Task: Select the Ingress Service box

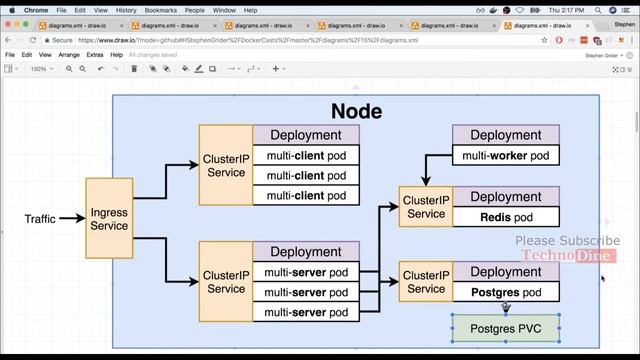Action: (x=109, y=218)
